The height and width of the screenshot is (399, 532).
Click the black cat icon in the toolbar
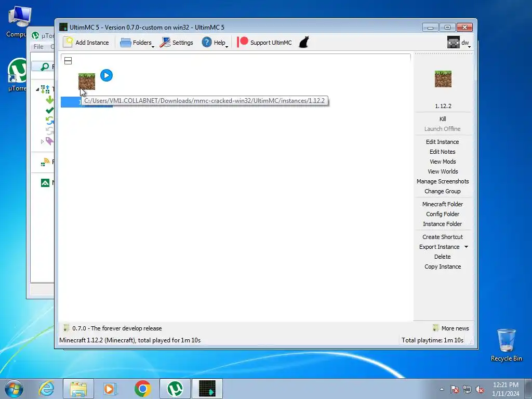tap(304, 43)
